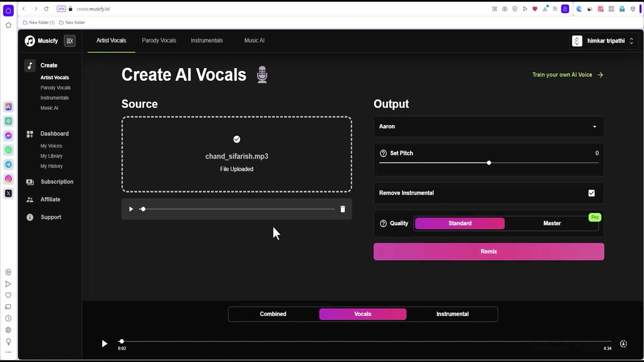This screenshot has width=644, height=362.
Task: Open Train your own AI Voice link
Action: point(568,75)
